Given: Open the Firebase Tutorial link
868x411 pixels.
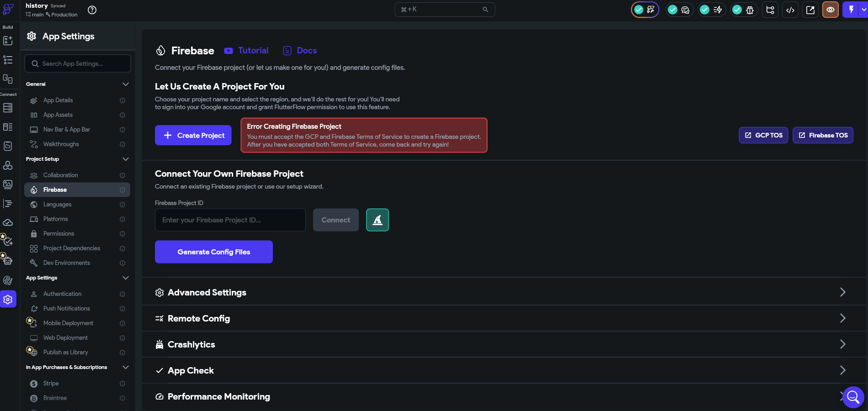Looking at the screenshot, I should pyautogui.click(x=246, y=51).
